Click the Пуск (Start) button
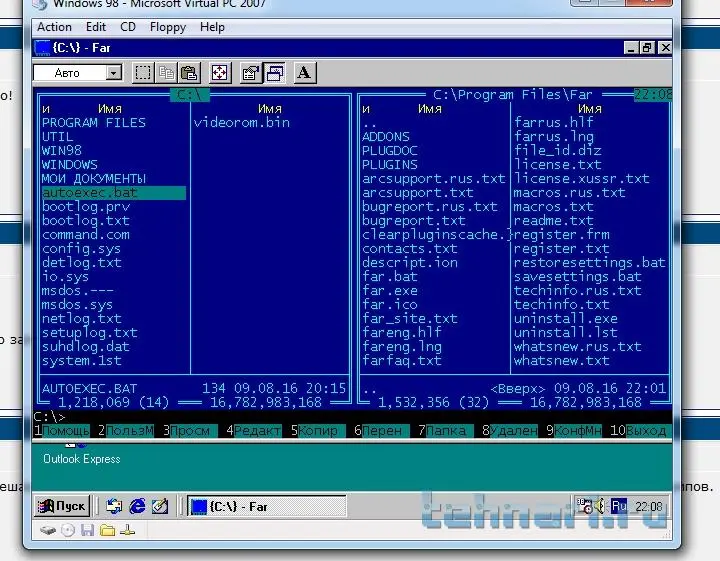The width and height of the screenshot is (720, 561). coord(62,506)
